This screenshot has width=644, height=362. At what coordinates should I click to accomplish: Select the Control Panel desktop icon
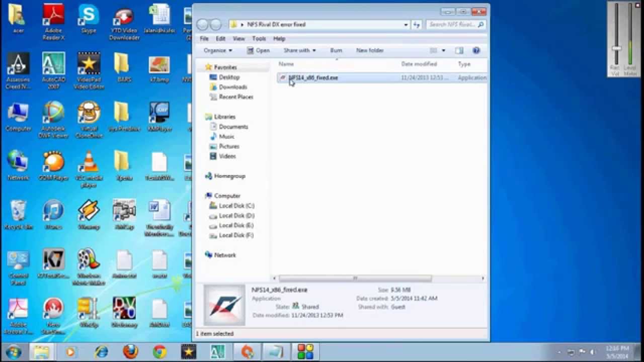[x=18, y=266]
